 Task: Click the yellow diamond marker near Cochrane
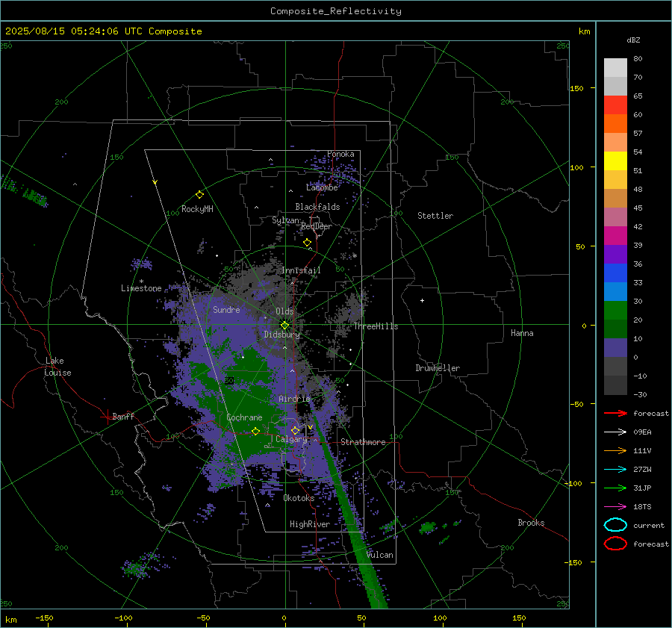pyautogui.click(x=255, y=431)
